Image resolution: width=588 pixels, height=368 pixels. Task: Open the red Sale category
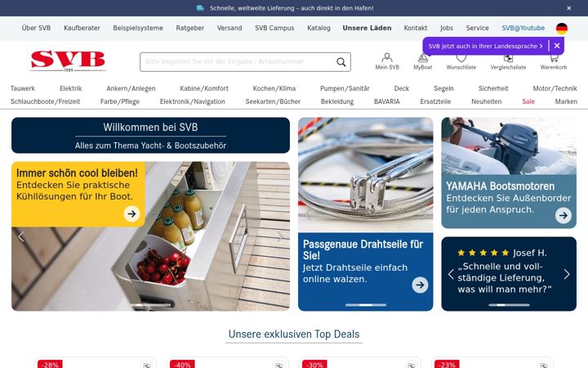pyautogui.click(x=528, y=101)
